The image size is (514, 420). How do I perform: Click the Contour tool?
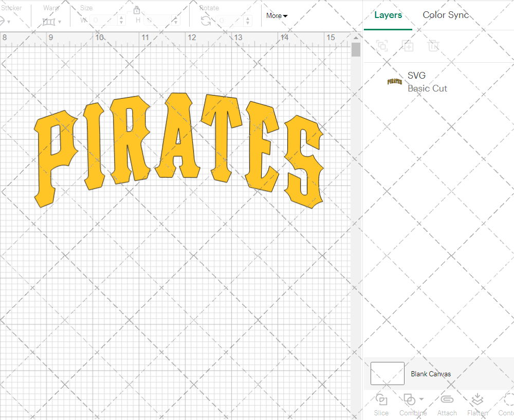click(506, 405)
